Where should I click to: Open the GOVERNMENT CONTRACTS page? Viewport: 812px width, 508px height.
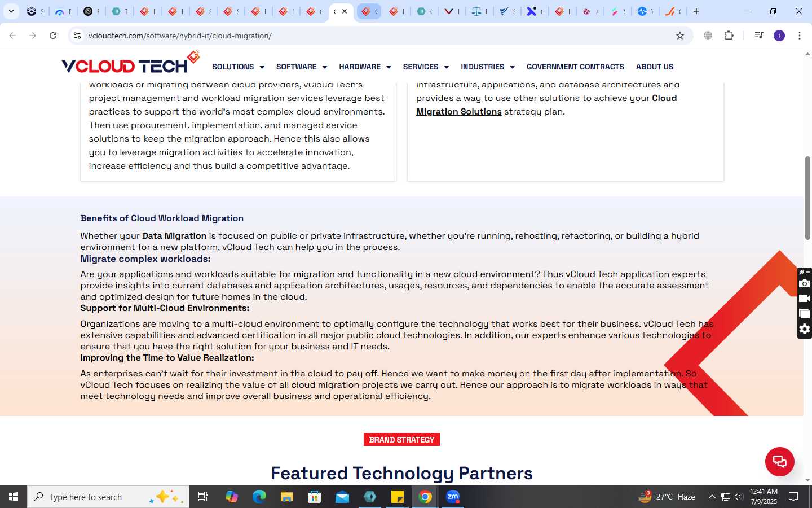[575, 67]
